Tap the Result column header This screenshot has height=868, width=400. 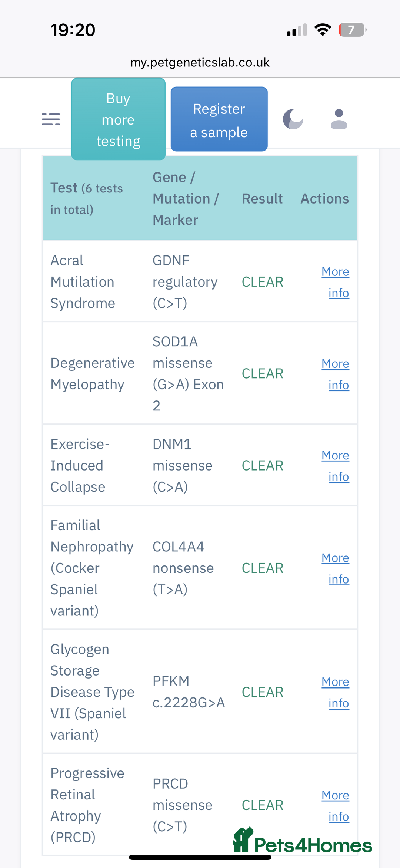coord(262,198)
